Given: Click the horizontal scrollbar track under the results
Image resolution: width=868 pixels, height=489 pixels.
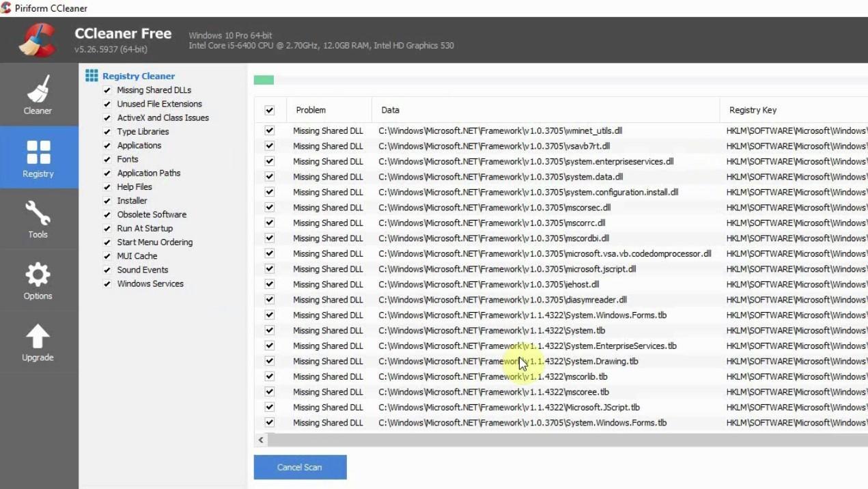Looking at the screenshot, I should click(567, 441).
